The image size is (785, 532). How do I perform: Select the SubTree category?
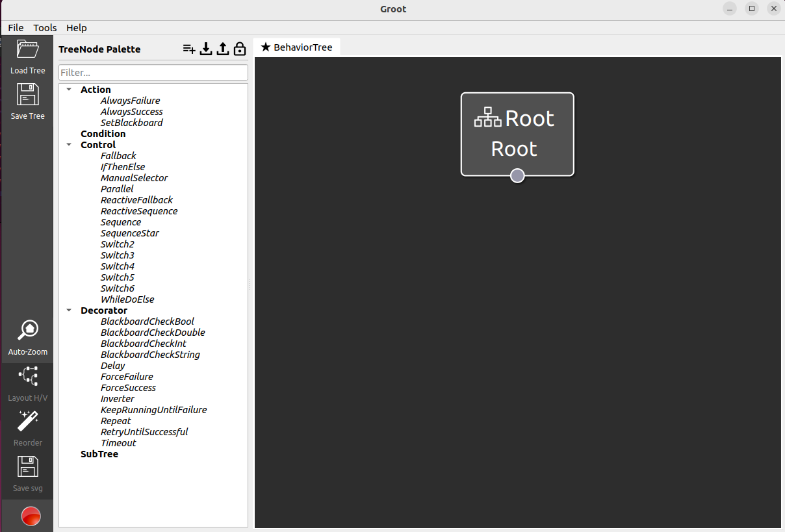point(99,454)
